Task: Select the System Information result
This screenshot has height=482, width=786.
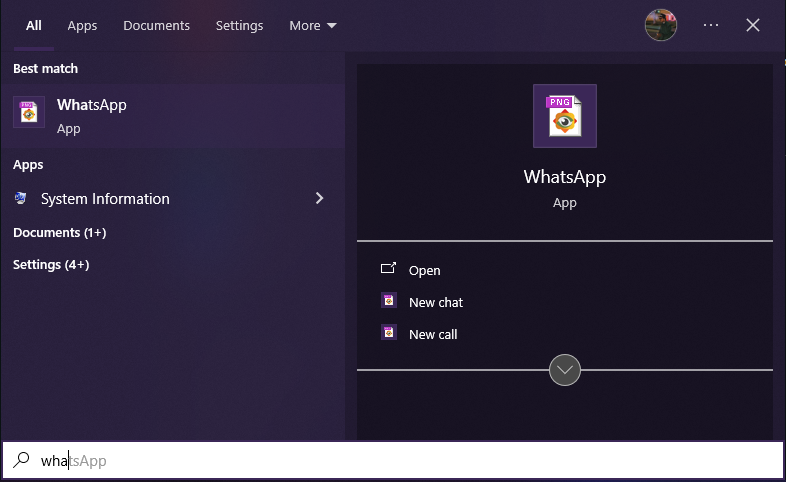Action: click(172, 198)
